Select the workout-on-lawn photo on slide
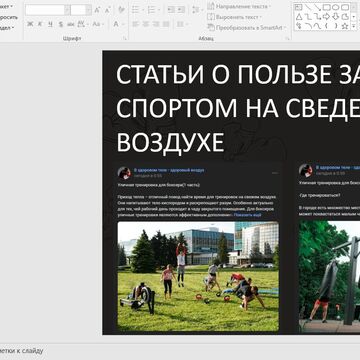The width and height of the screenshot is (360, 360). coord(198,276)
